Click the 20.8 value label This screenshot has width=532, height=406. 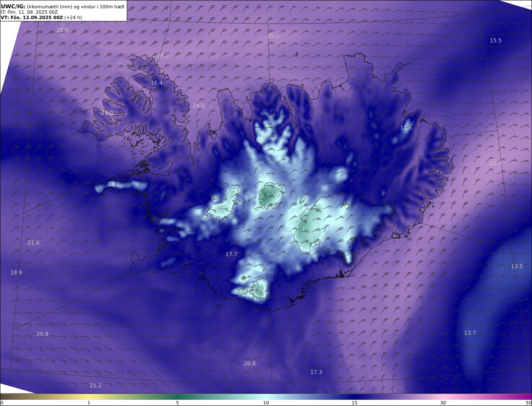click(x=249, y=364)
